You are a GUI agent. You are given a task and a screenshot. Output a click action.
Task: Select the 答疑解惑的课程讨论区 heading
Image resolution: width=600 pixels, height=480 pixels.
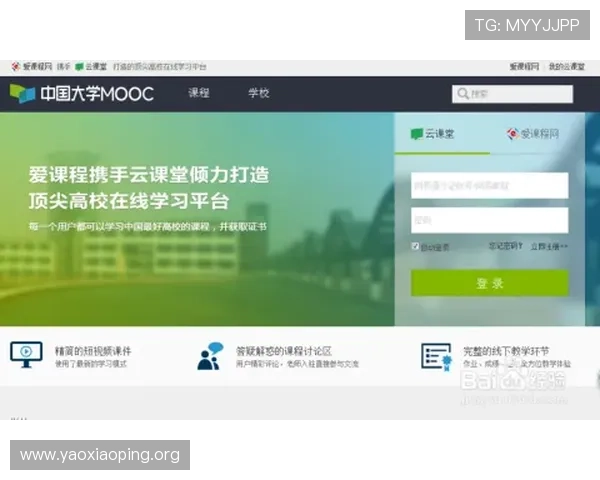(x=284, y=351)
